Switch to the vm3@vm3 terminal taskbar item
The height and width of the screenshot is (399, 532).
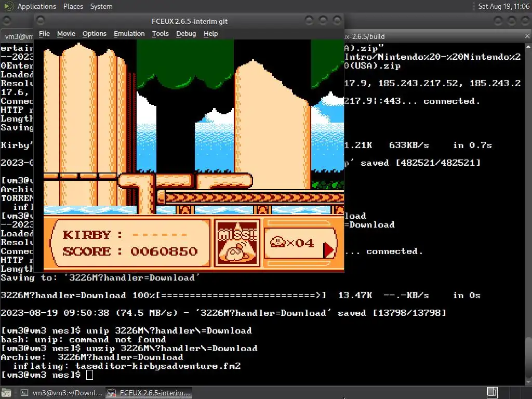[61, 393]
